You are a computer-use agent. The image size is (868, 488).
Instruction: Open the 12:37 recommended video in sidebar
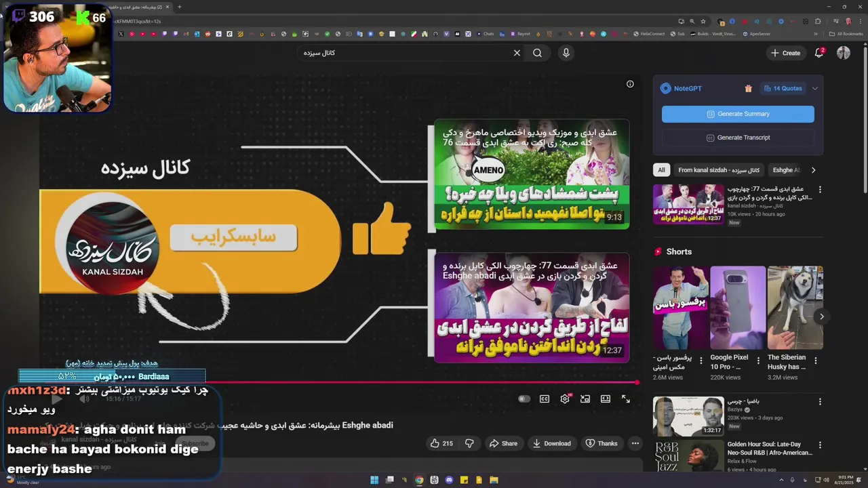point(688,204)
